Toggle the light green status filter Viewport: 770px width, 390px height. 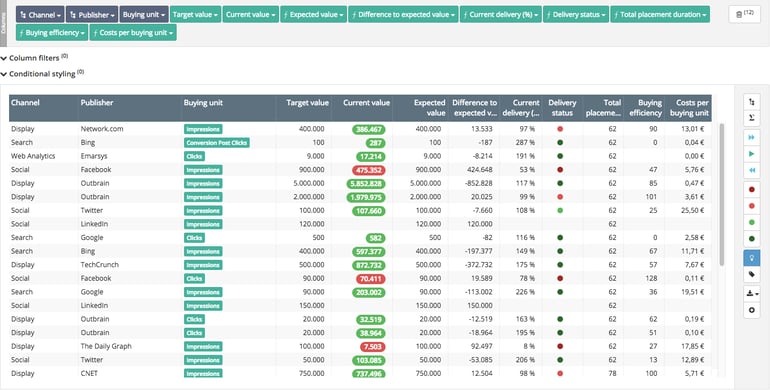(752, 223)
